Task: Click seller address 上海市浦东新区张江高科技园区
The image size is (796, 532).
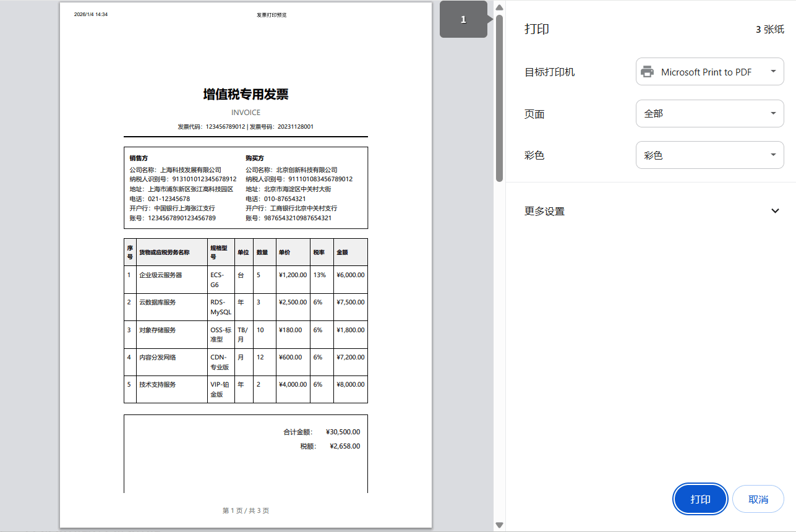Action: [x=190, y=189]
